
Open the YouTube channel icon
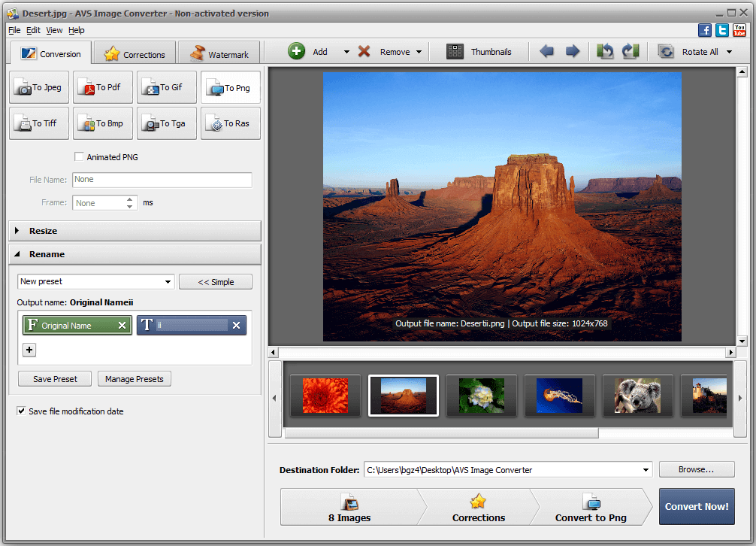(x=739, y=30)
